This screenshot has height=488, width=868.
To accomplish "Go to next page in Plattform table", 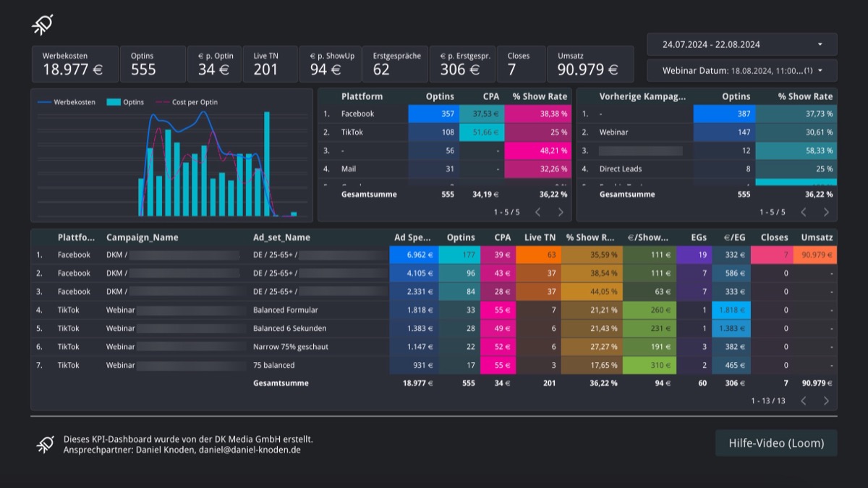I will [x=560, y=212].
